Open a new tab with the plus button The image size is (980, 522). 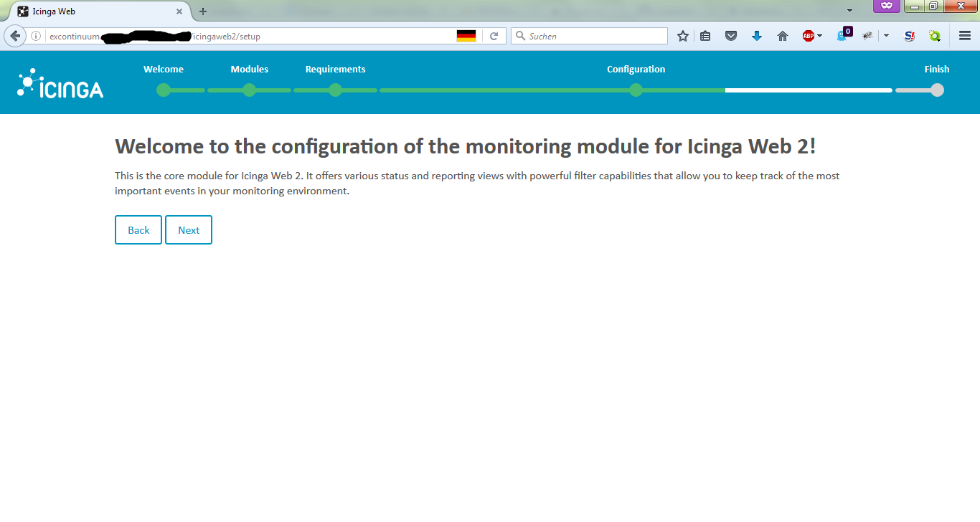(203, 11)
